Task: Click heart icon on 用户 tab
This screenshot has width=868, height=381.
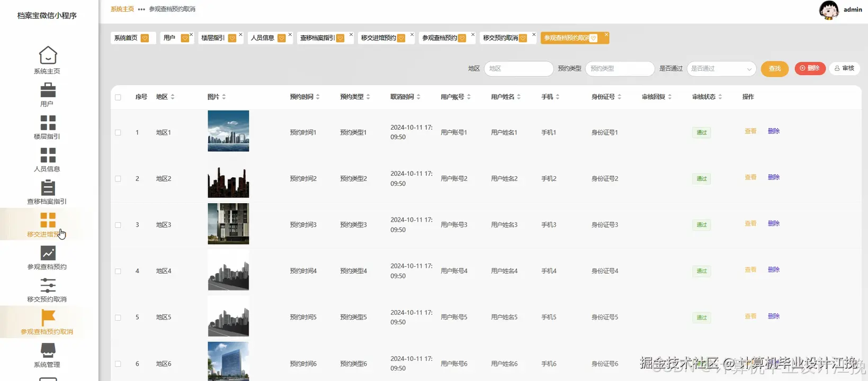Action: tap(185, 38)
